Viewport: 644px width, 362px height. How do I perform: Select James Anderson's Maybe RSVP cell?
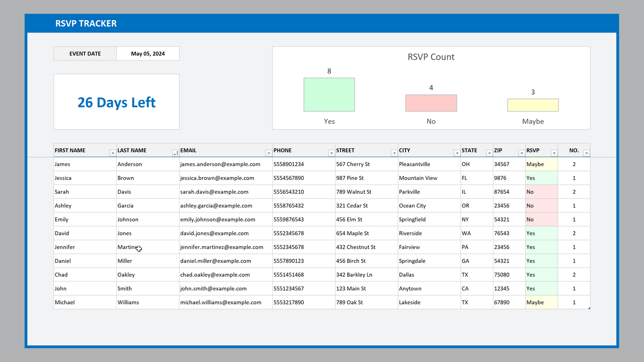541,164
